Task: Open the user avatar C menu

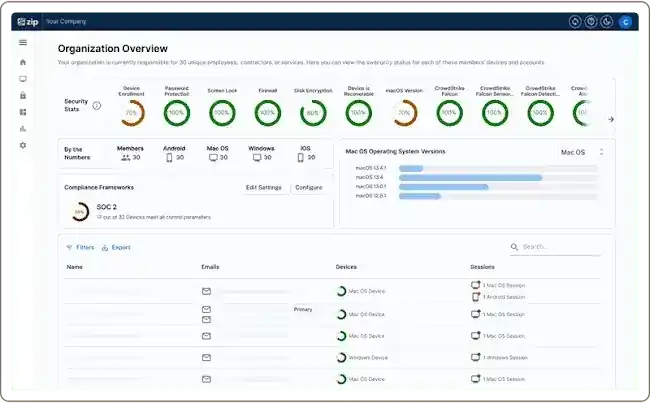Action: pyautogui.click(x=625, y=22)
